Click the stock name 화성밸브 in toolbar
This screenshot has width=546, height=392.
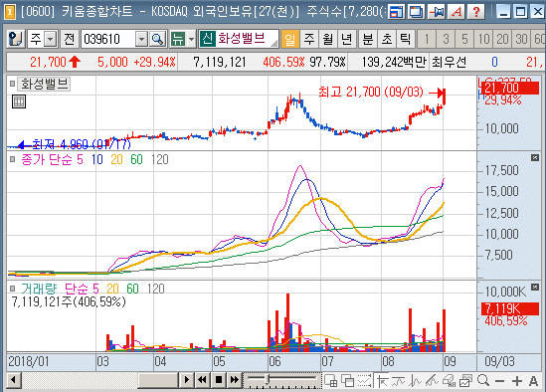pos(242,39)
